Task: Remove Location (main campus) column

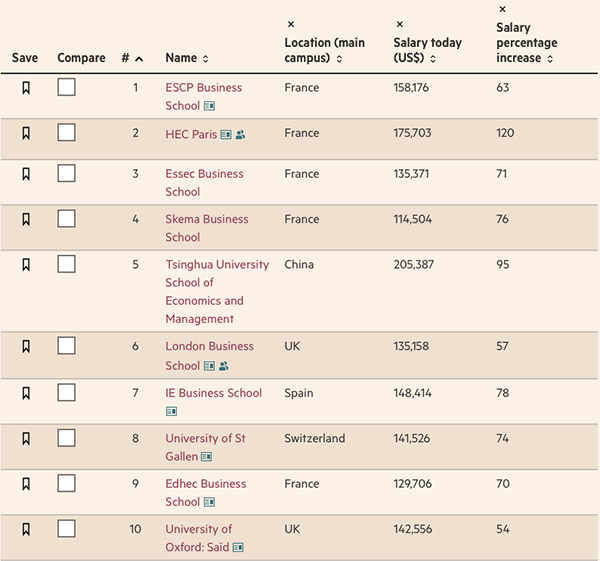Action: pos(291,24)
